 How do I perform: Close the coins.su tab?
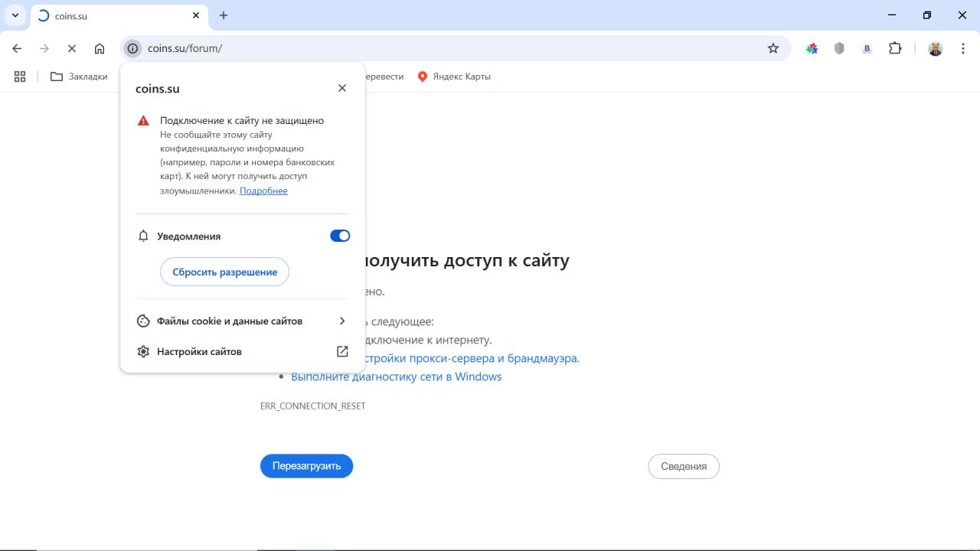tap(196, 15)
